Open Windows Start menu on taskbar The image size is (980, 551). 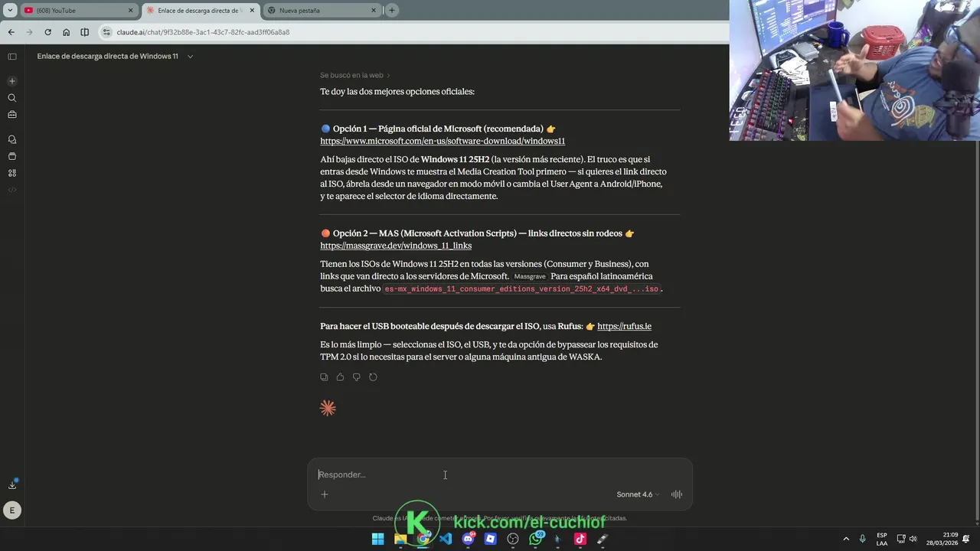377,539
